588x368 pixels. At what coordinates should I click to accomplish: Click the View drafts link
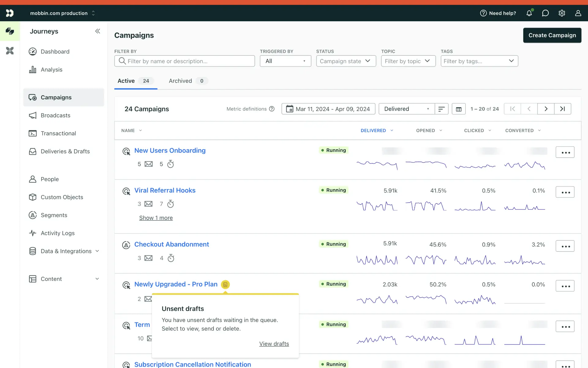[274, 344]
